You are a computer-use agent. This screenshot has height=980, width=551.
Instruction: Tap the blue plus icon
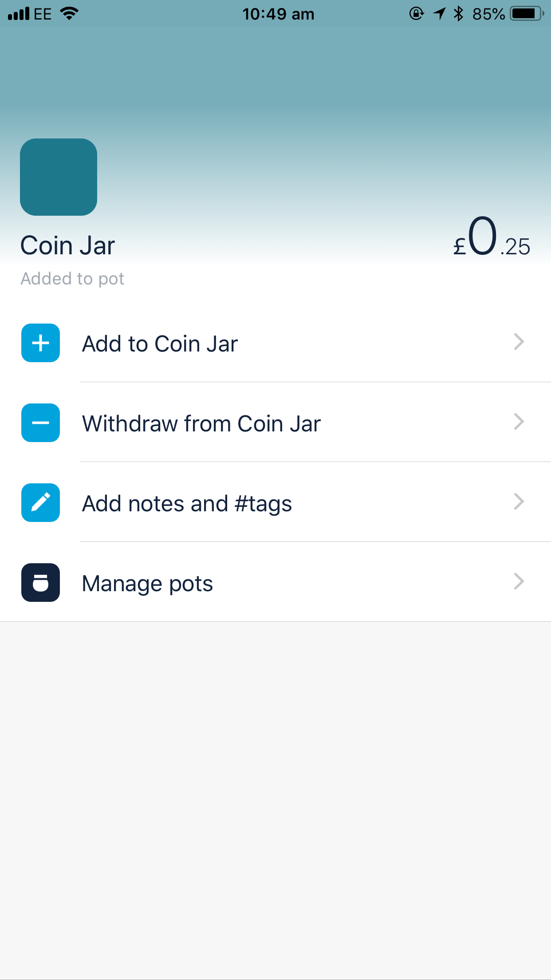pos(40,343)
